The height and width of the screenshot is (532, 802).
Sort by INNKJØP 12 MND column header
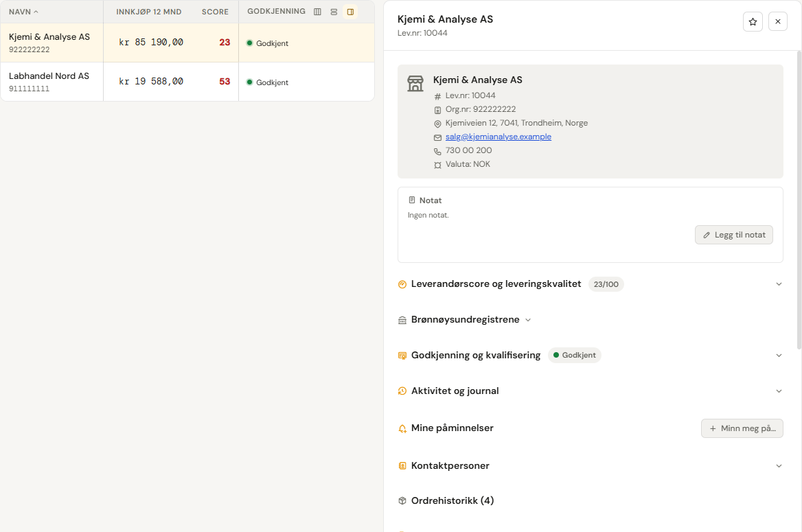[149, 12]
